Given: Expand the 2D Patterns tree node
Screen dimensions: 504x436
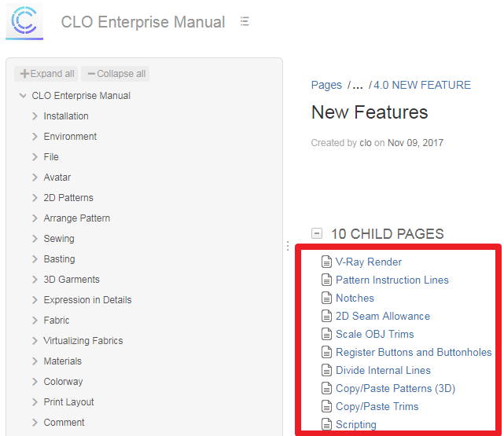Looking at the screenshot, I should pyautogui.click(x=35, y=198).
